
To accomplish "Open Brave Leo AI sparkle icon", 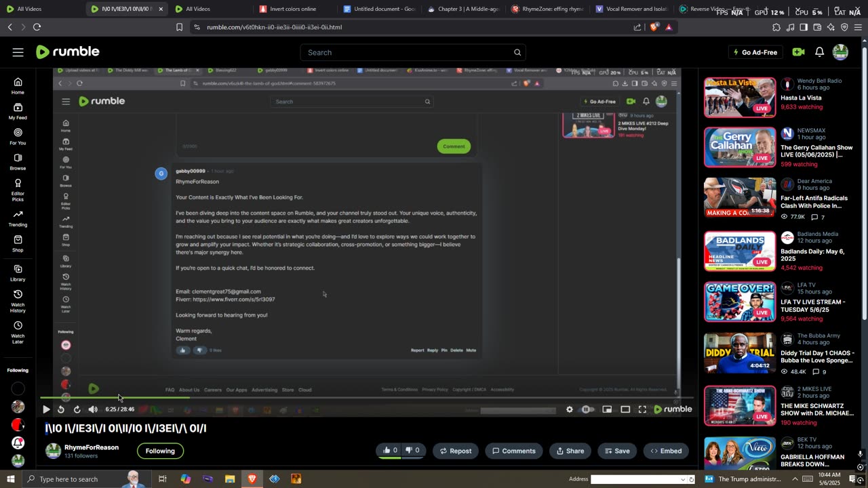I will (831, 27).
